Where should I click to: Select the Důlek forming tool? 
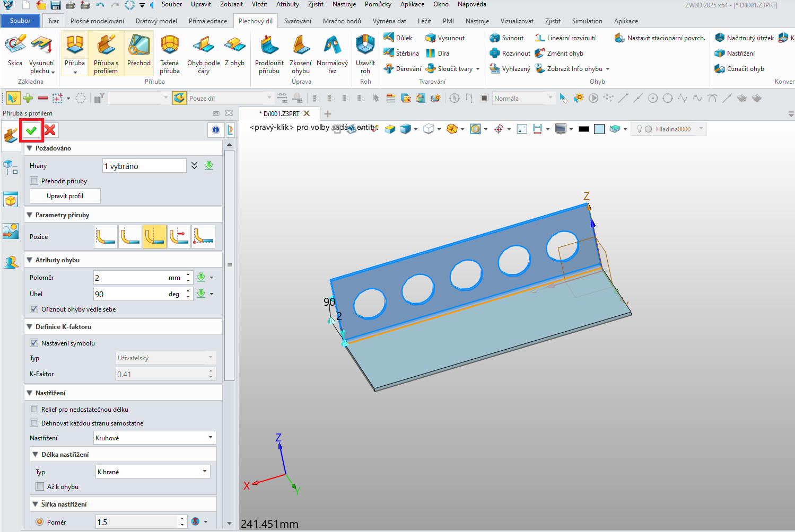(398, 38)
